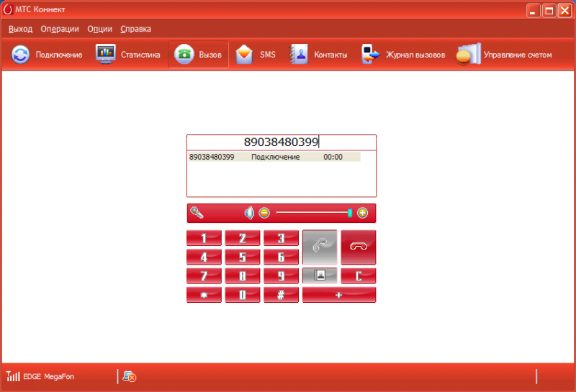Dial digit 4 on keypad
The image size is (576, 392).
click(204, 257)
